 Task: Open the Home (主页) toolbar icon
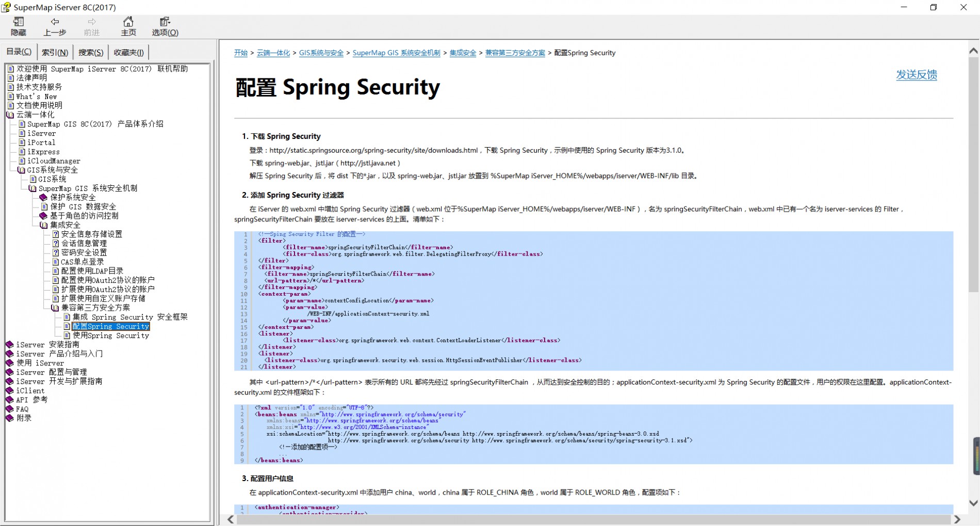[x=128, y=26]
